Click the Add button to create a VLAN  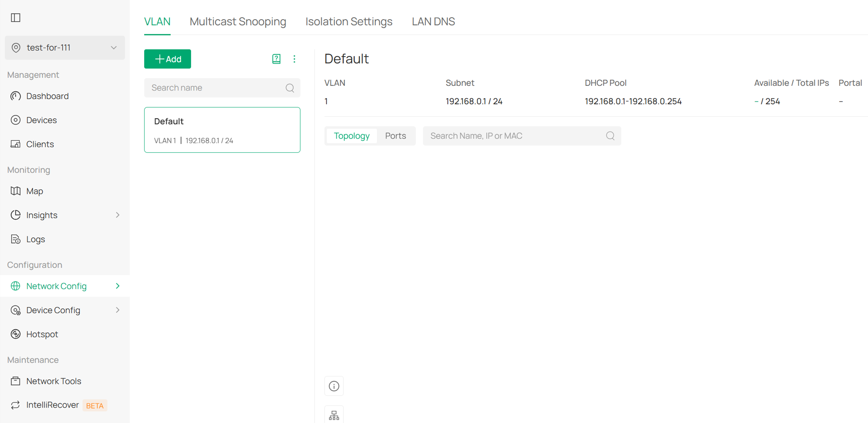pos(167,59)
